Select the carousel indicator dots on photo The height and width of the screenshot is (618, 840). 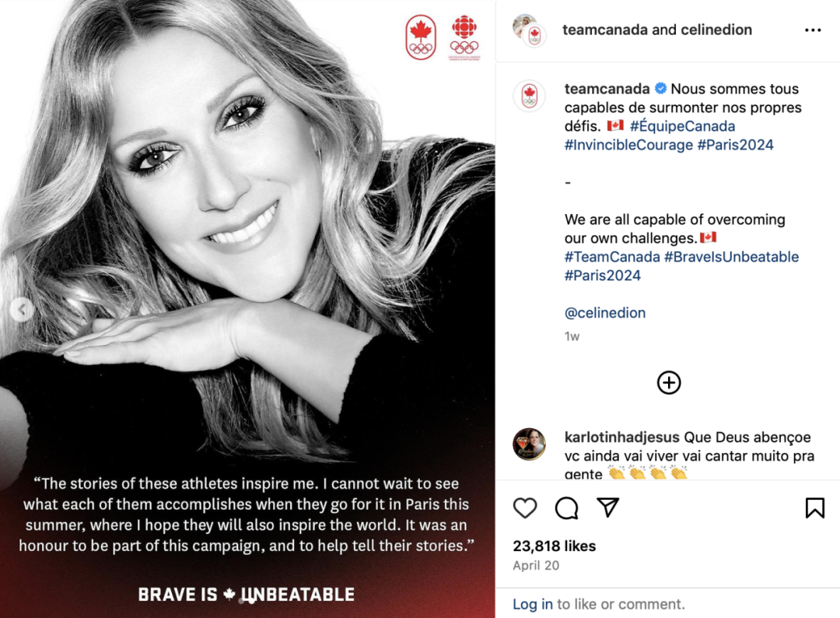click(x=247, y=602)
